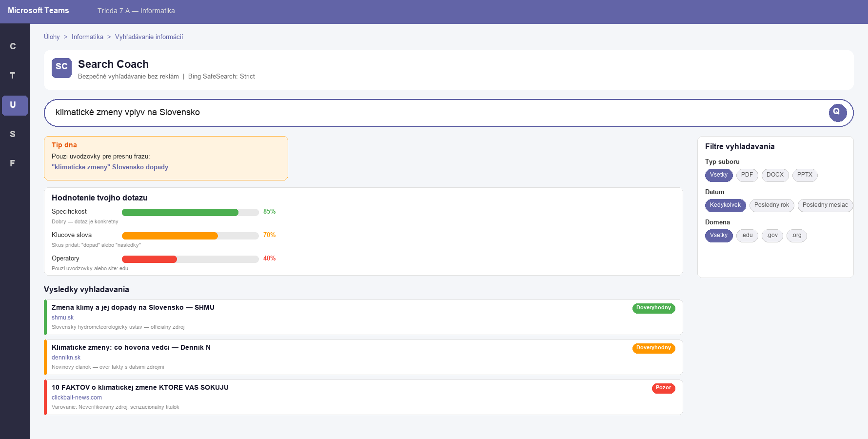
Task: Open the clickbait-news.com result link
Action: (77, 398)
